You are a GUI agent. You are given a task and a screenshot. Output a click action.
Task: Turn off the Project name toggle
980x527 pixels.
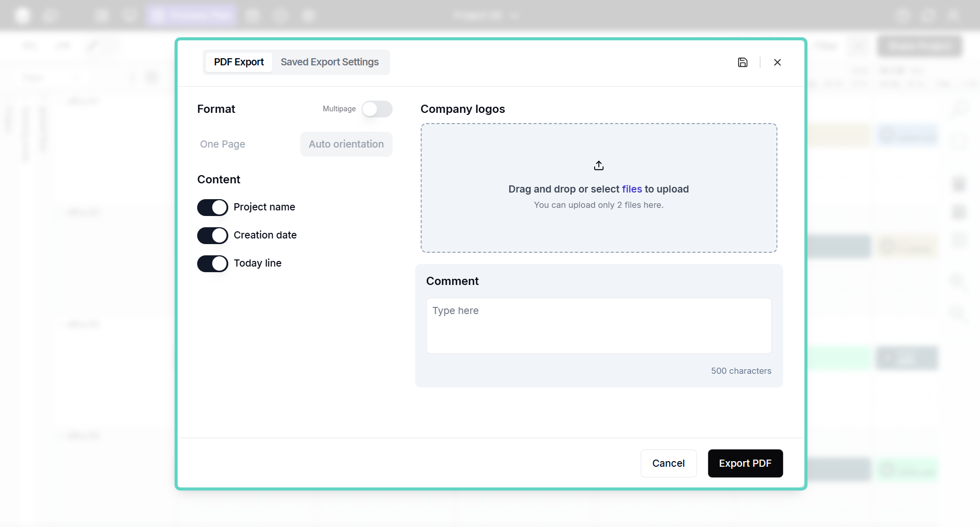[212, 207]
